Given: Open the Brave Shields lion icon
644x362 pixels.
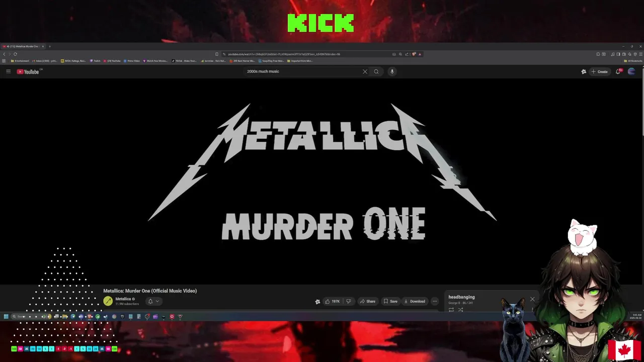Looking at the screenshot, I should coord(414,54).
